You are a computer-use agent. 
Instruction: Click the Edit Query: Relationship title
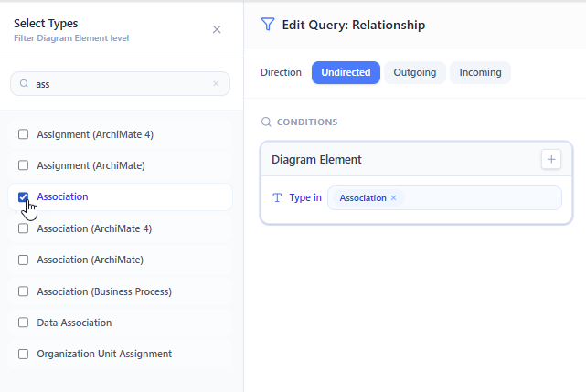coord(354,25)
